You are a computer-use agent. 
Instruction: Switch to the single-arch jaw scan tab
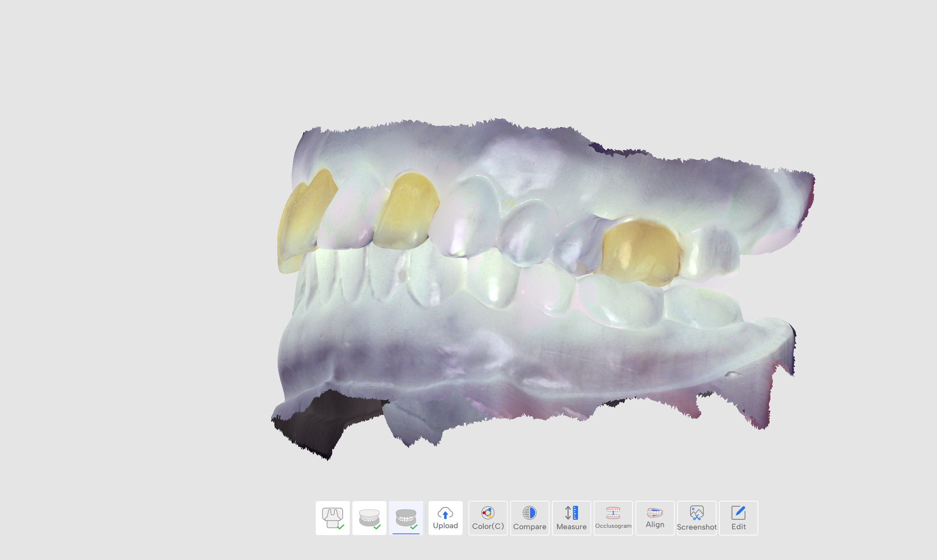point(369,518)
